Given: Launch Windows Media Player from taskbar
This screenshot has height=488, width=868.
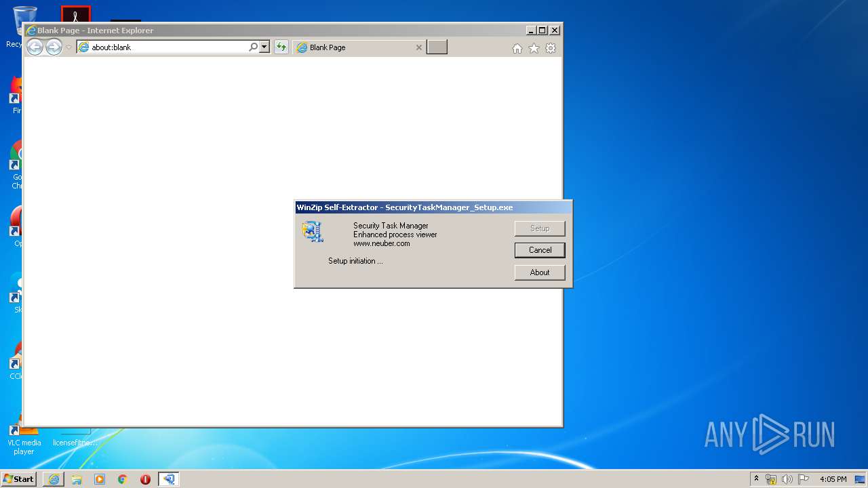Looking at the screenshot, I should [x=100, y=479].
